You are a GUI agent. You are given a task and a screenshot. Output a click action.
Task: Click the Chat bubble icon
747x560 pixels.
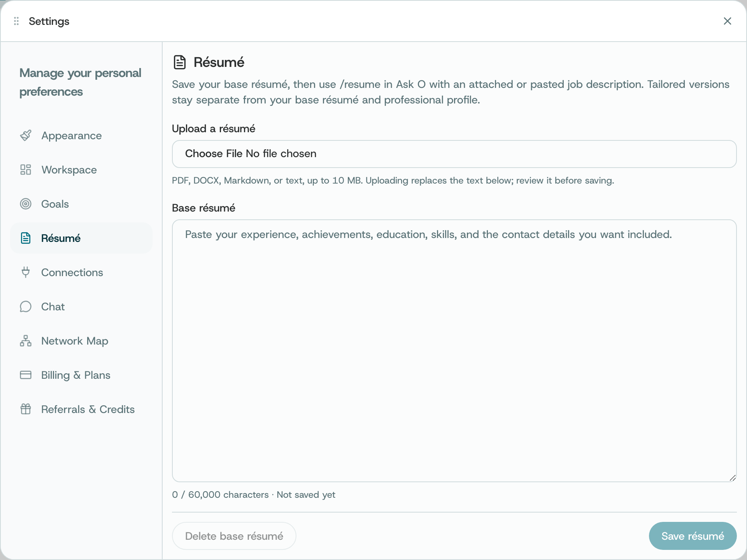pyautogui.click(x=26, y=307)
